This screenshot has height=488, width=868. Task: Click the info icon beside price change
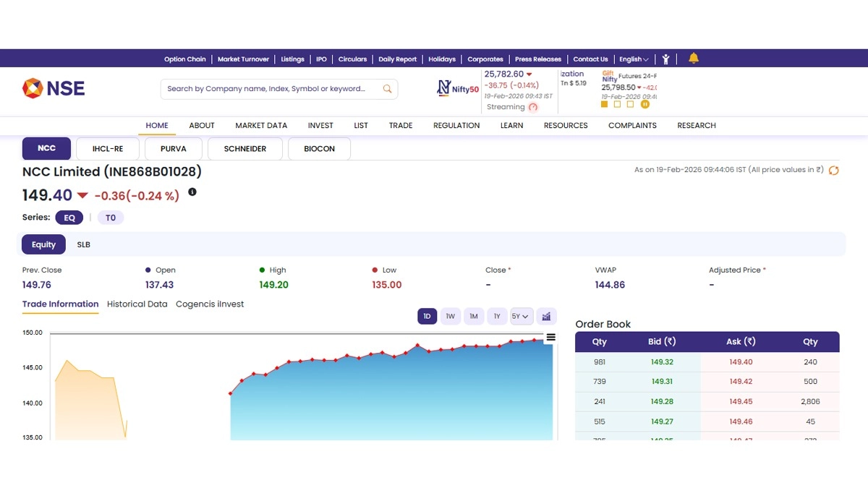[x=192, y=192]
